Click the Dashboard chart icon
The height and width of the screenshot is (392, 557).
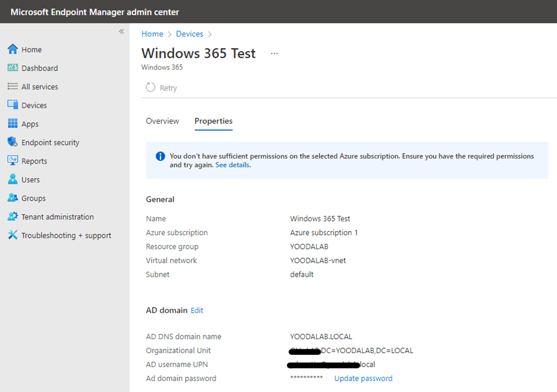coord(13,68)
